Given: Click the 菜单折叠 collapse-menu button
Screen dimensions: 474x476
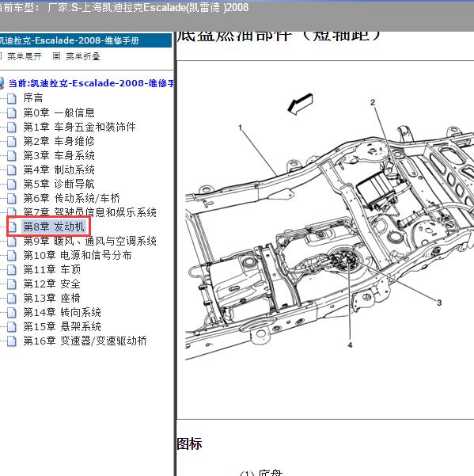Looking at the screenshot, I should tap(83, 56).
